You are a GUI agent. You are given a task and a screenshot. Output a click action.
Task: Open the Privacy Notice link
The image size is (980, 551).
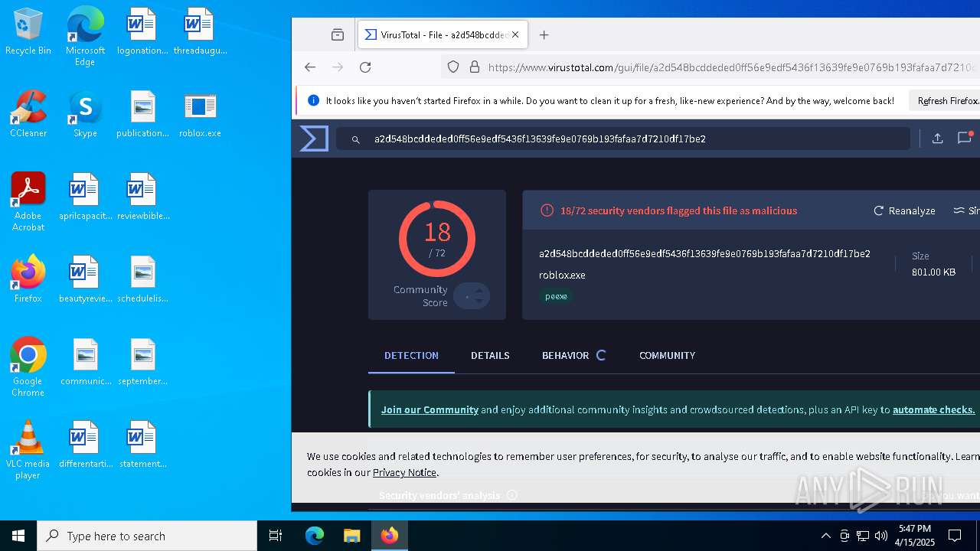tap(404, 472)
